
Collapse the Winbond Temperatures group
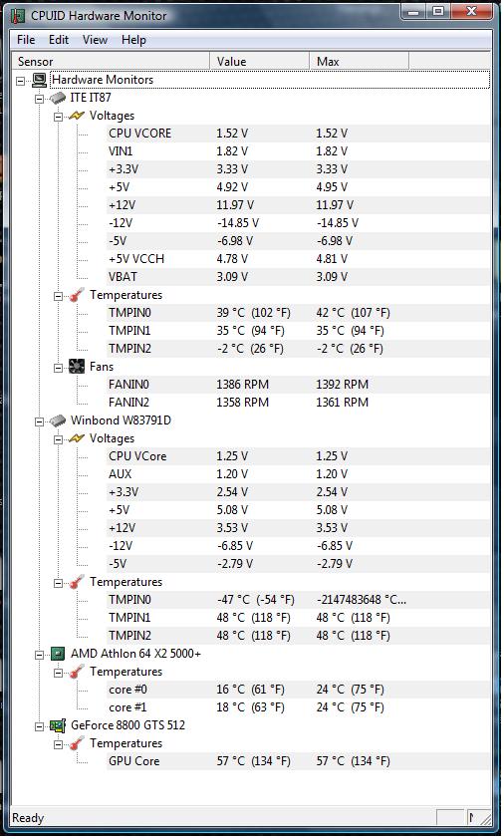(x=58, y=583)
